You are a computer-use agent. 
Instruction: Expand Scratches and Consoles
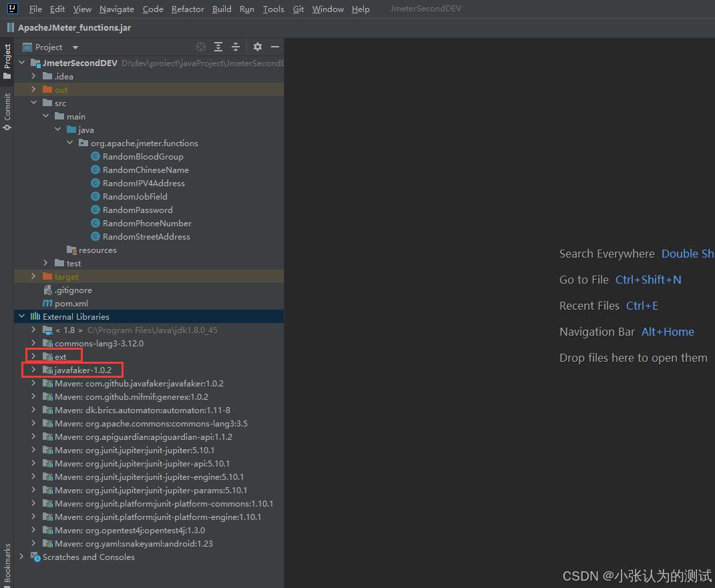[x=22, y=556]
